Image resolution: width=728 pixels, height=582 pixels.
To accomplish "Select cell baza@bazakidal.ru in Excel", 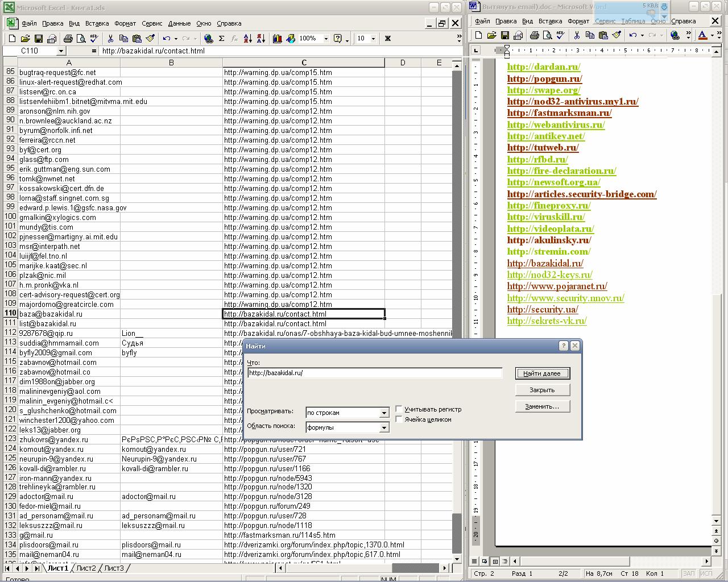I will (x=69, y=314).
